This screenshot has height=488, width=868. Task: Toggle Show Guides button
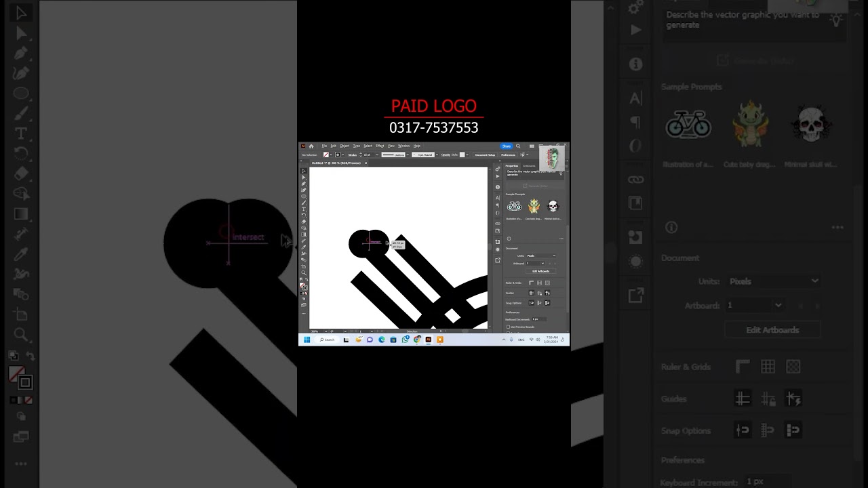pyautogui.click(x=532, y=293)
